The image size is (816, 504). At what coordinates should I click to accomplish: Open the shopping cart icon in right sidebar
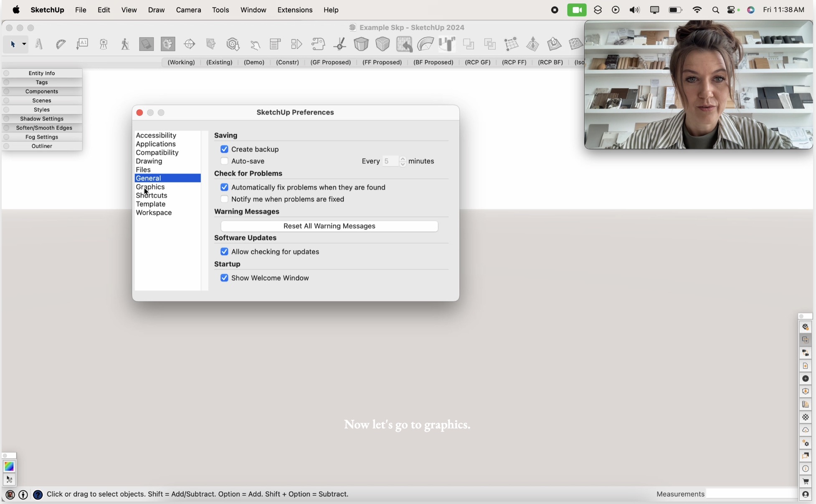pyautogui.click(x=805, y=481)
